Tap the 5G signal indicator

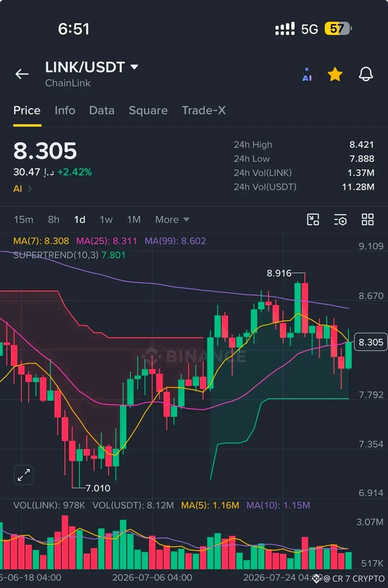tap(309, 29)
